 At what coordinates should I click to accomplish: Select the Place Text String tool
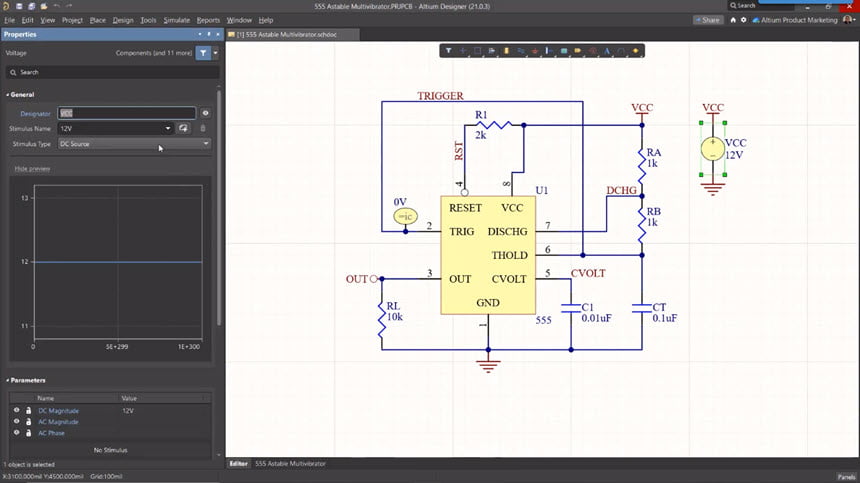point(607,51)
